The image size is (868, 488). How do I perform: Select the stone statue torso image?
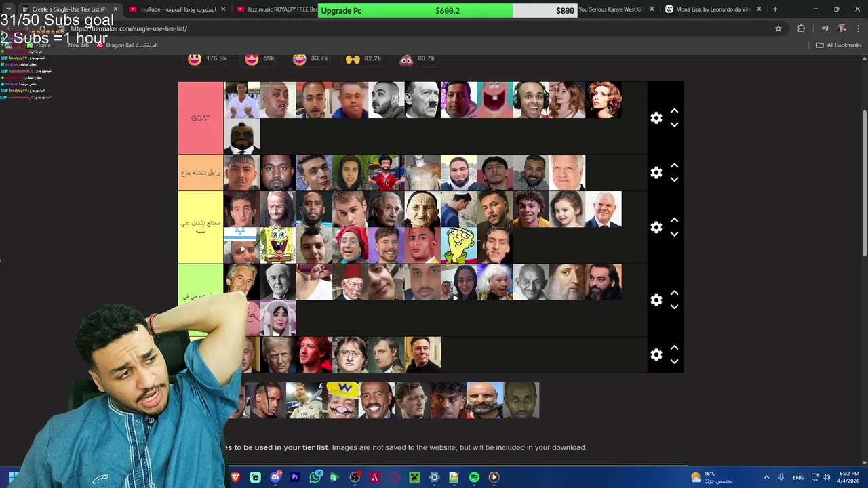click(422, 172)
